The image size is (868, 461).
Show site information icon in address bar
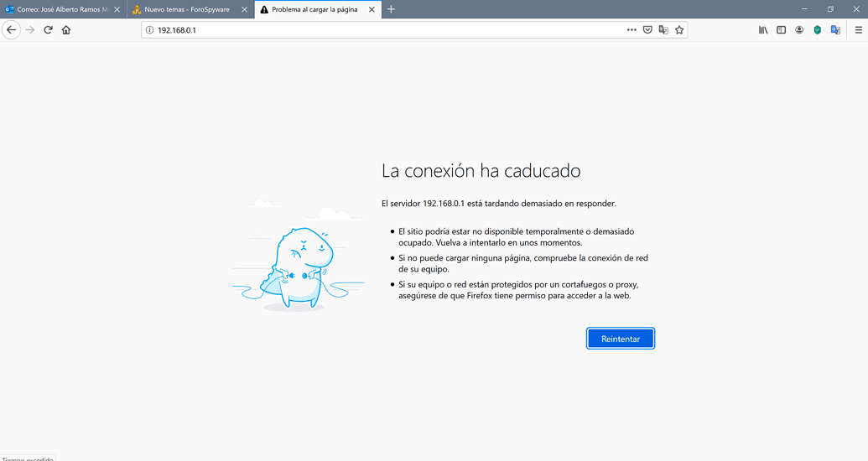[149, 30]
